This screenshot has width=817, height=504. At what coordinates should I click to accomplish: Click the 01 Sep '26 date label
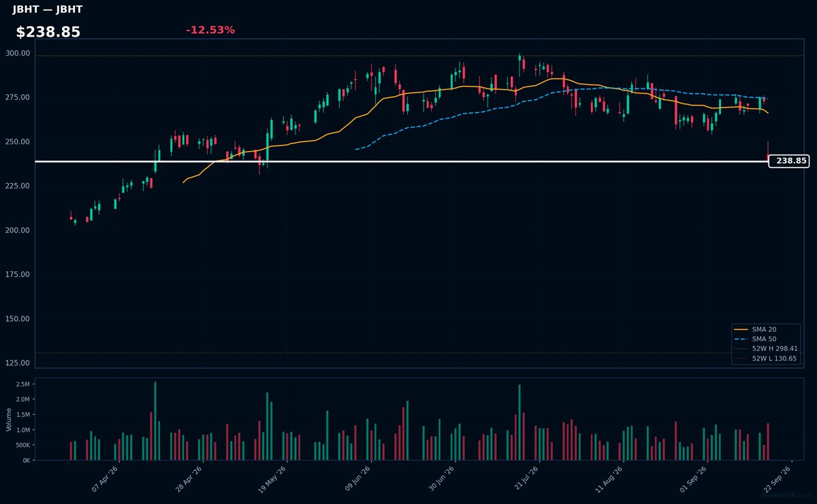(x=694, y=478)
